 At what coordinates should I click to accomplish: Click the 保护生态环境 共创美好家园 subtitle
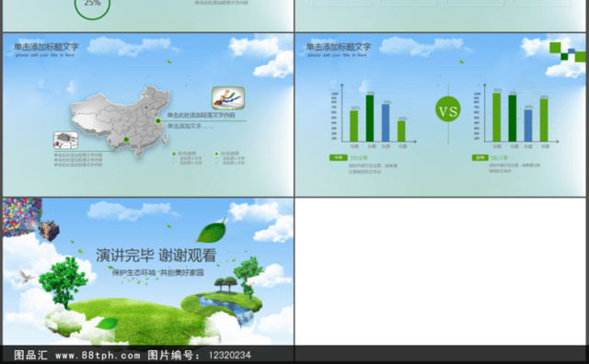[x=157, y=273]
